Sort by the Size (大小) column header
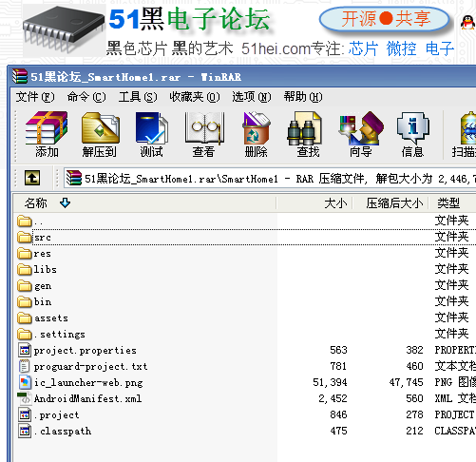 315,202
